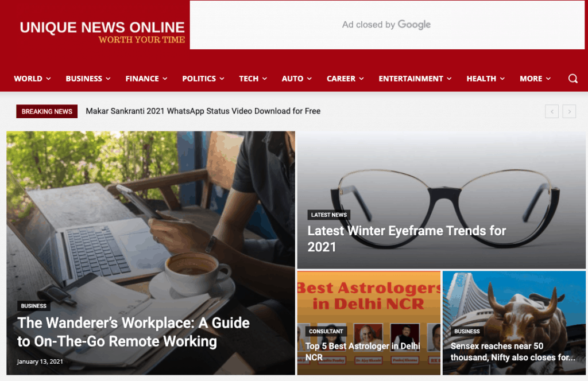The image size is (588, 381).
Task: Open the AUTO nav item
Action: point(292,79)
